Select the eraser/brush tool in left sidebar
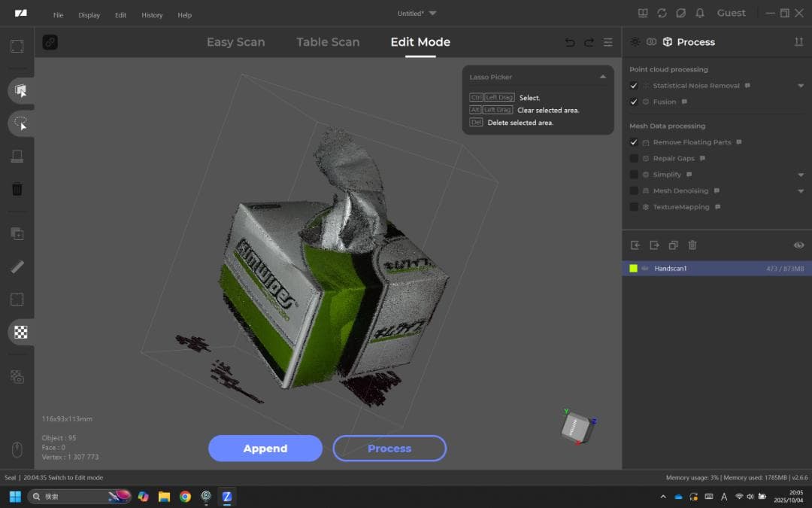This screenshot has width=812, height=508. pyautogui.click(x=17, y=266)
